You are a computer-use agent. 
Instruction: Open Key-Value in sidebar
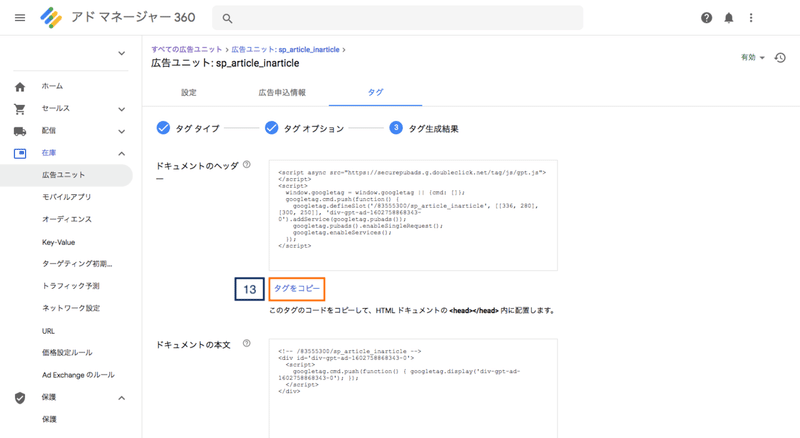click(x=58, y=242)
